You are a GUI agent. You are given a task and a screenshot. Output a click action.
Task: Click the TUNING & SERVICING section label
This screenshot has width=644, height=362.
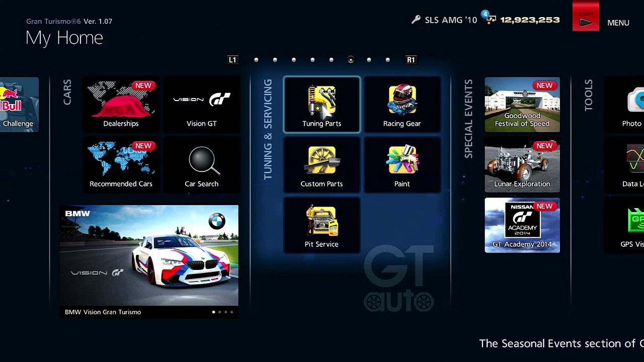click(x=268, y=129)
